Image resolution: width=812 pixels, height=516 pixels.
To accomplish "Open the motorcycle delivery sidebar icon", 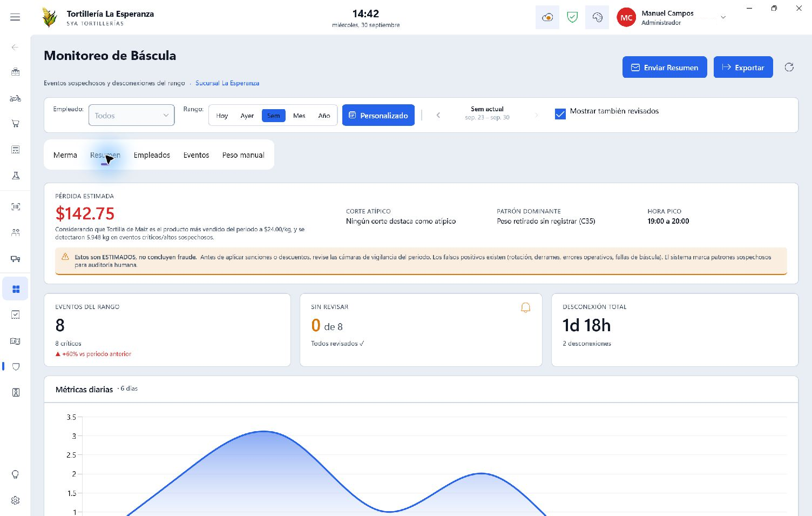I will click(15, 98).
